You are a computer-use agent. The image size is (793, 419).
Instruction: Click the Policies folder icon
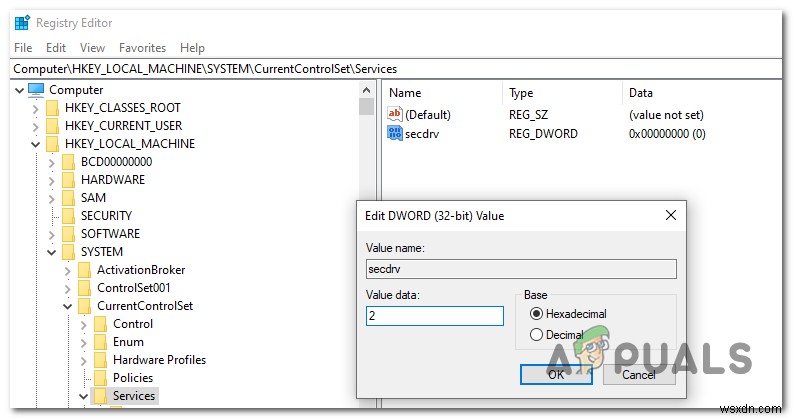(x=101, y=378)
